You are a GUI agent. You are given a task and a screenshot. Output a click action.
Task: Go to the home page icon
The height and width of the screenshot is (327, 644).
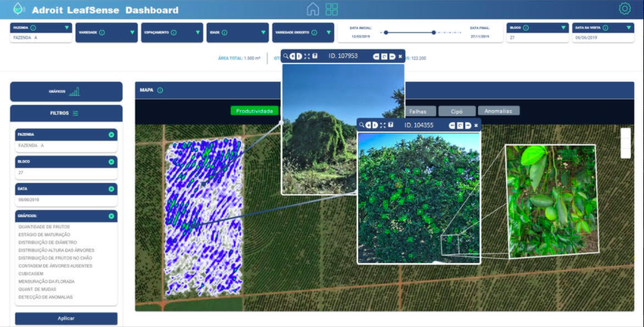click(x=313, y=9)
